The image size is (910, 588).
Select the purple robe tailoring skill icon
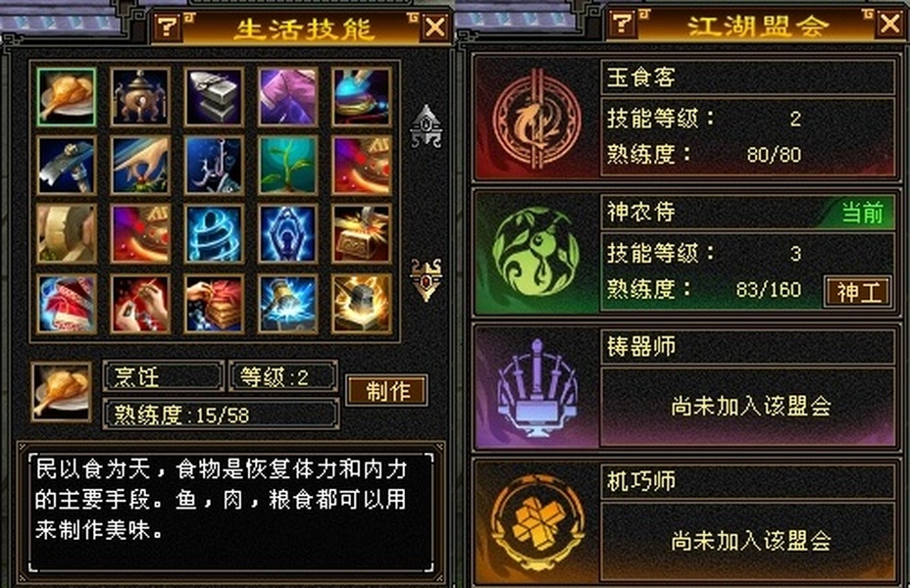pyautogui.click(x=288, y=97)
